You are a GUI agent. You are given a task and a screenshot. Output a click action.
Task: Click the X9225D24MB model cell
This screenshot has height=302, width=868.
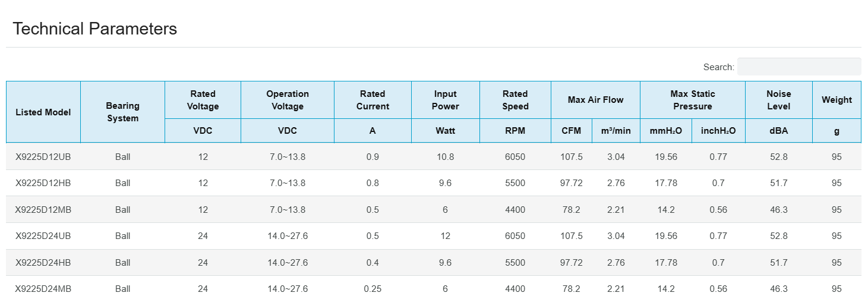43,289
